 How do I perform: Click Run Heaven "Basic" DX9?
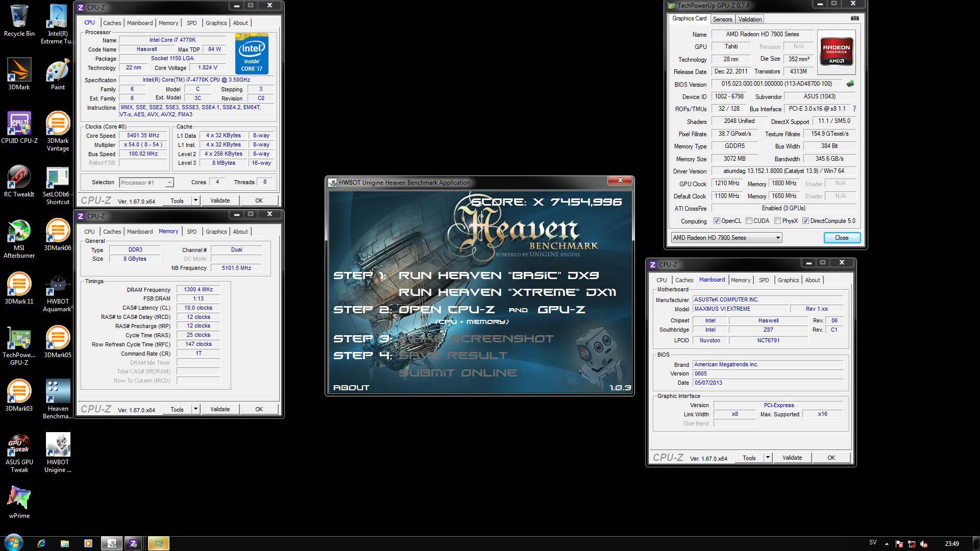(499, 275)
